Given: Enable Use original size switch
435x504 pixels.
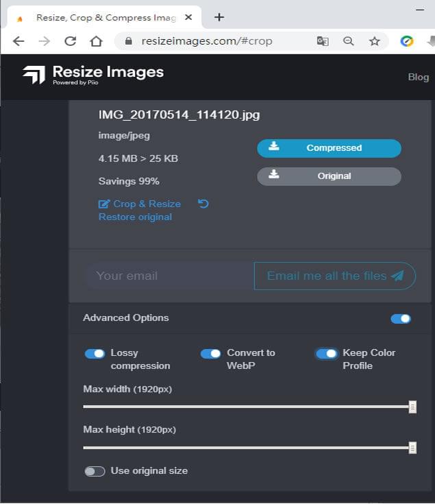Looking at the screenshot, I should tap(95, 471).
